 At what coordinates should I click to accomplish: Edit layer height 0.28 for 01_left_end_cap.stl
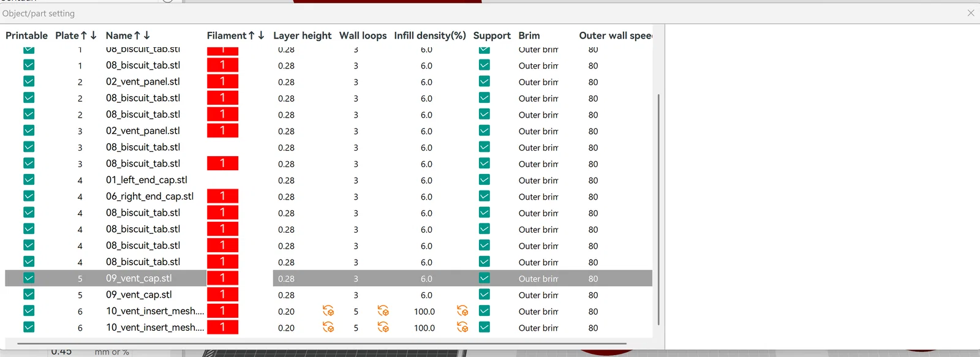click(x=286, y=180)
